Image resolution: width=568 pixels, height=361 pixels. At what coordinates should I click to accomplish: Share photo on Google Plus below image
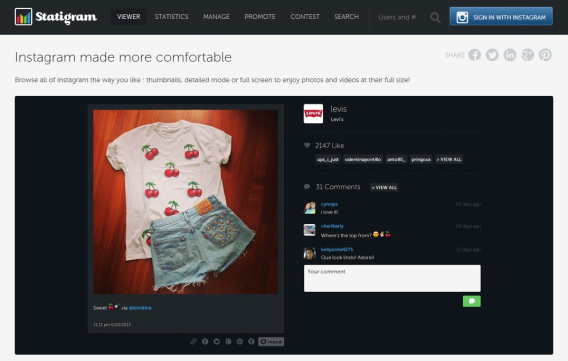(228, 341)
